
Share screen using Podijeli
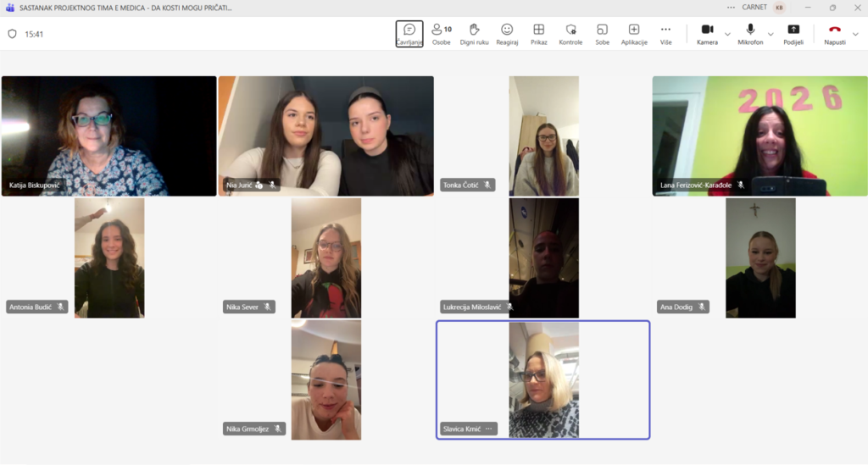pyautogui.click(x=793, y=34)
